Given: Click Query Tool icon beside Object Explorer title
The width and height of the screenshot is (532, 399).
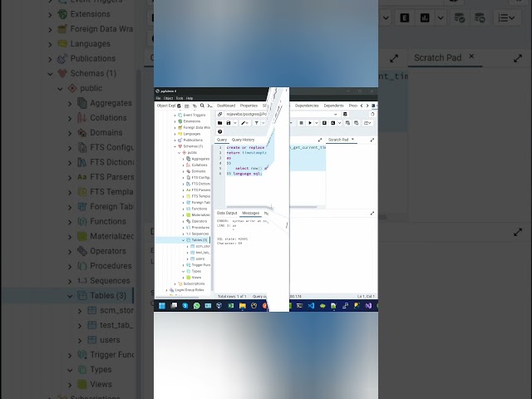Looking at the screenshot, I should coord(179,106).
